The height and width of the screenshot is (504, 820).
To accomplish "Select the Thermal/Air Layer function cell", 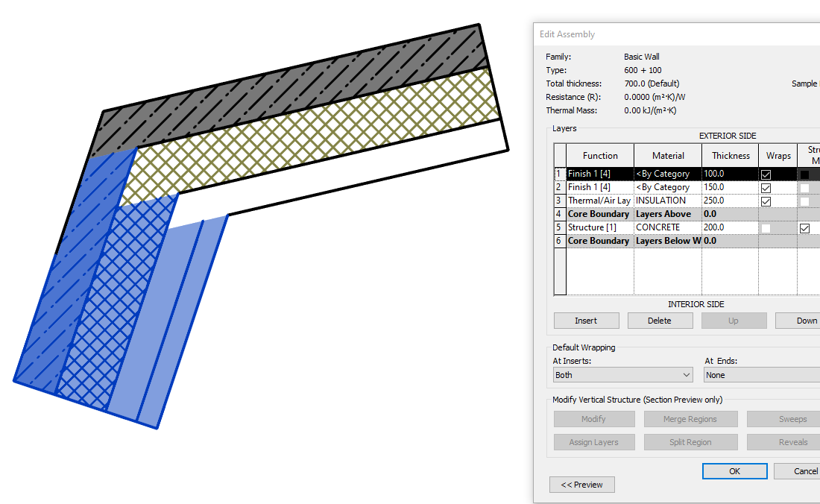I will tap(600, 201).
